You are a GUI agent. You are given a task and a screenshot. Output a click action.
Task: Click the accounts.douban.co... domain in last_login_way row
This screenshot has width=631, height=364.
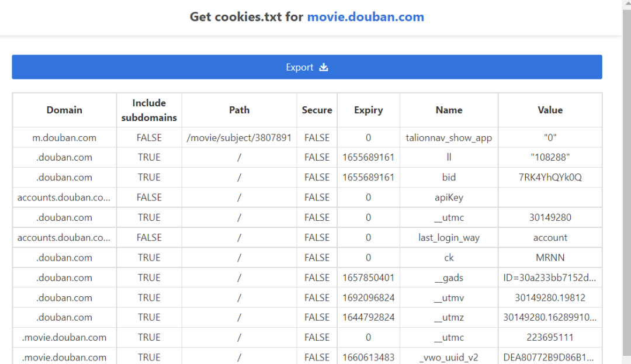64,238
